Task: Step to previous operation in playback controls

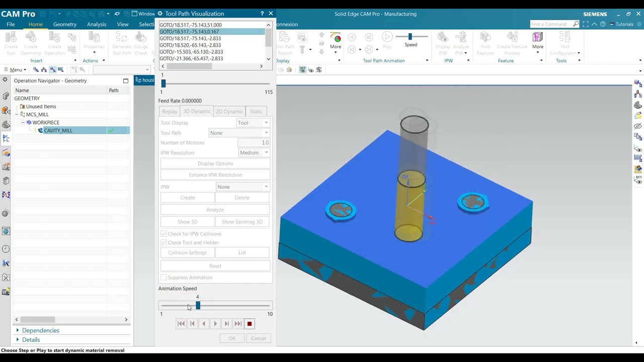Action: (x=192, y=324)
